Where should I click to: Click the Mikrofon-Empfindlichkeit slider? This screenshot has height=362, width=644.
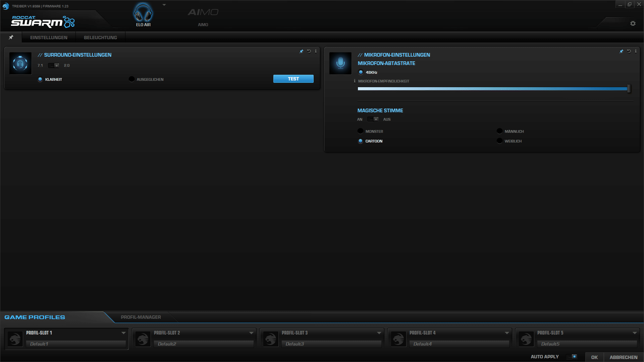(493, 89)
